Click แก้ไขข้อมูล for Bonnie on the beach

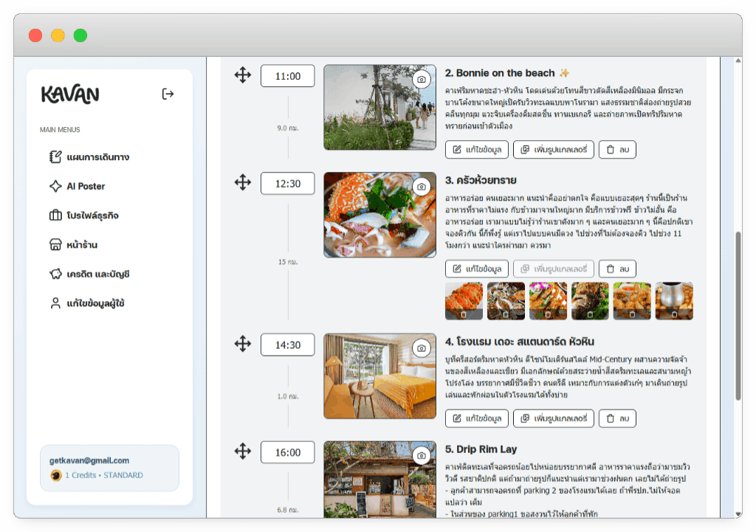pos(477,150)
